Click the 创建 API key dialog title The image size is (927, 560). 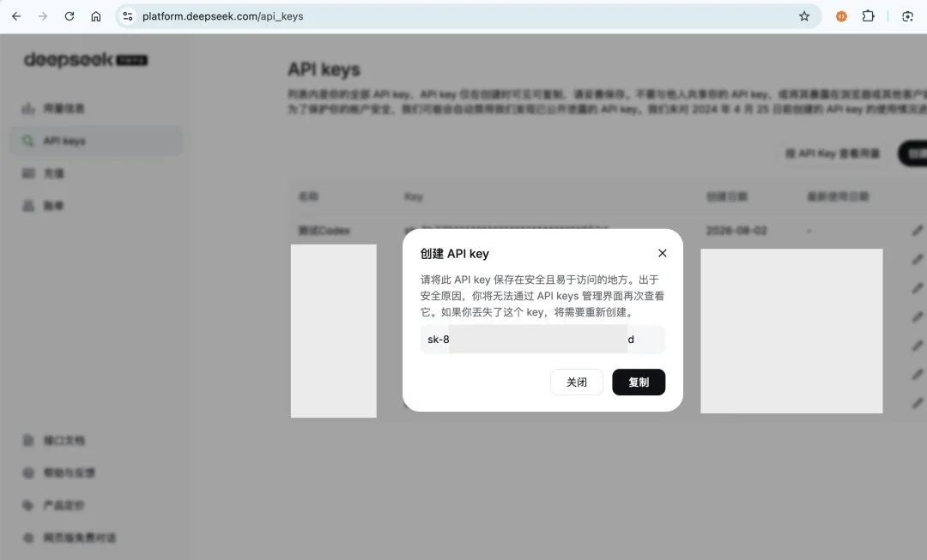(455, 254)
